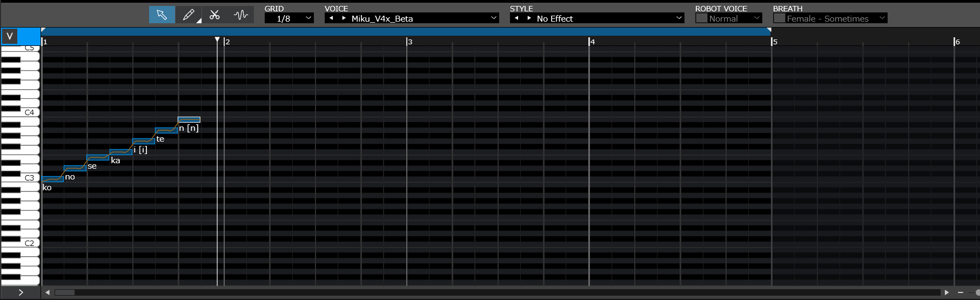Select the highlighted topmost note without lyric
This screenshot has width=980, height=300.
[x=189, y=119]
